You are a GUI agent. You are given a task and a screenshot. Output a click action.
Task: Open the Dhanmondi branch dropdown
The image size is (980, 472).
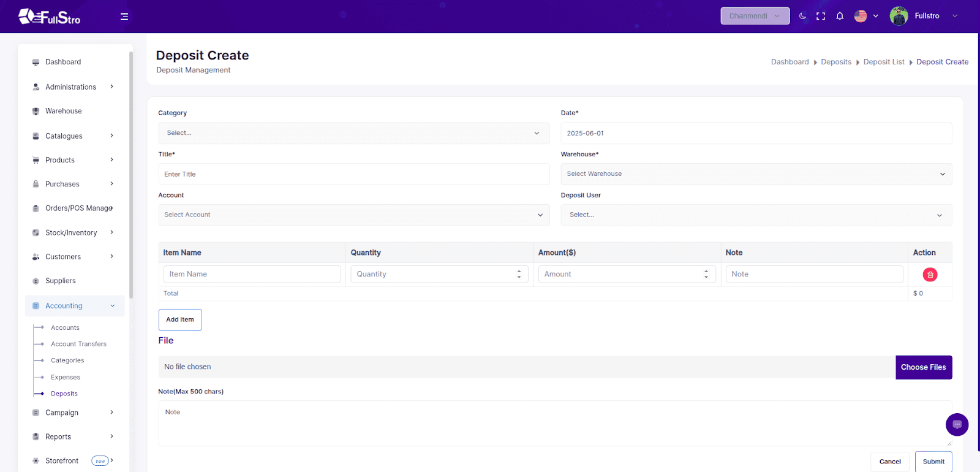point(755,16)
